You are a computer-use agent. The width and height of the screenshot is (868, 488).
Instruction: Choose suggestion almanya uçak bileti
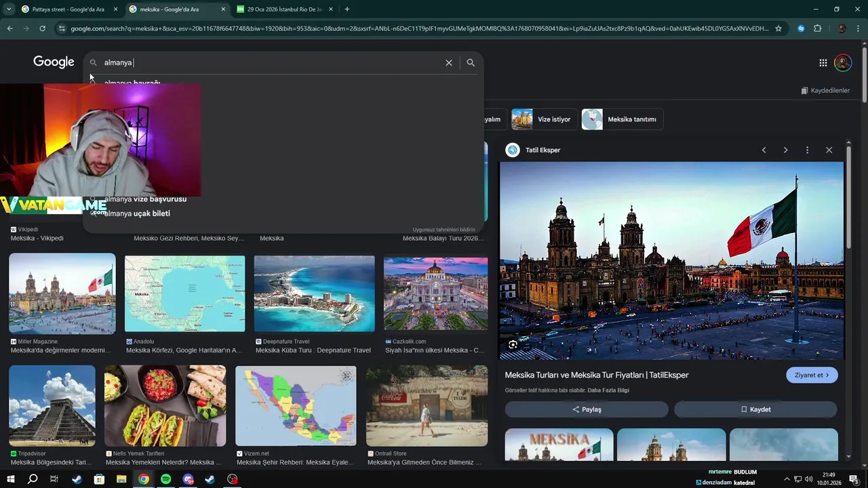[x=137, y=213]
